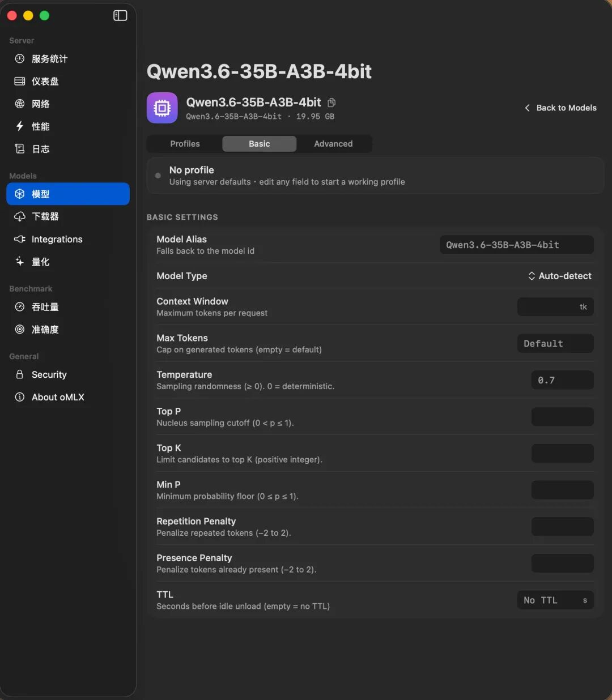
Task: Open the 日志 logs page
Action: [68, 149]
